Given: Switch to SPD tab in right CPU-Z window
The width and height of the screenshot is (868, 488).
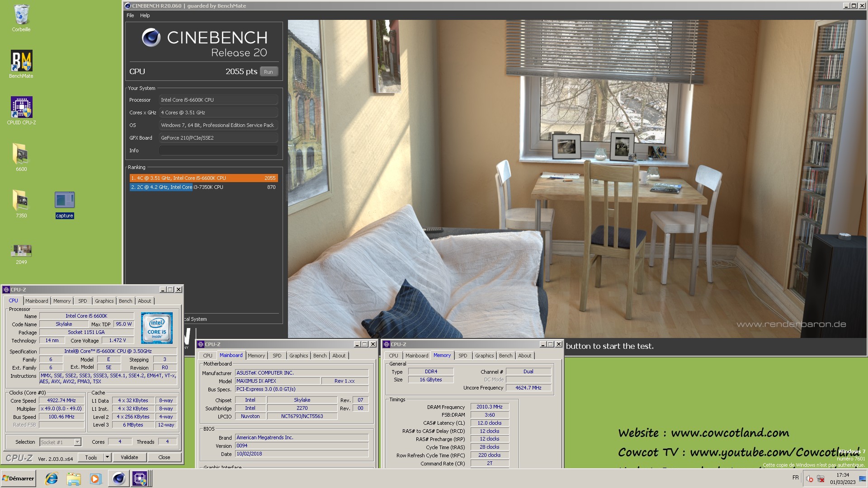Looking at the screenshot, I should (x=463, y=356).
